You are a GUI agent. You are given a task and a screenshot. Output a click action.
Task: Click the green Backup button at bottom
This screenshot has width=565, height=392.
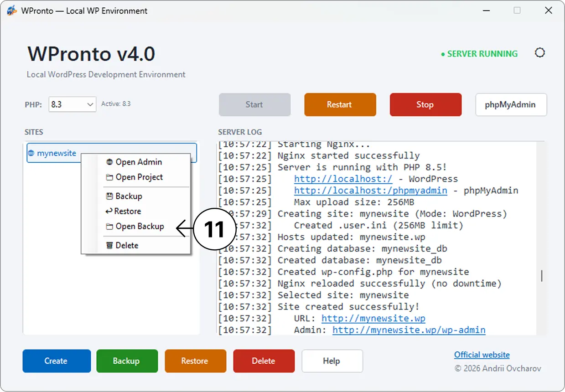pyautogui.click(x=127, y=361)
